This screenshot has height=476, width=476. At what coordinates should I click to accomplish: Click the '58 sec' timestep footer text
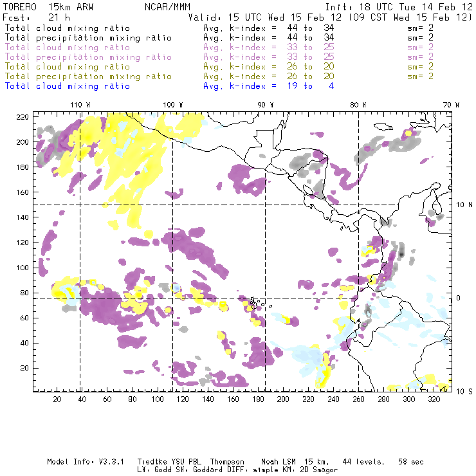click(411, 462)
